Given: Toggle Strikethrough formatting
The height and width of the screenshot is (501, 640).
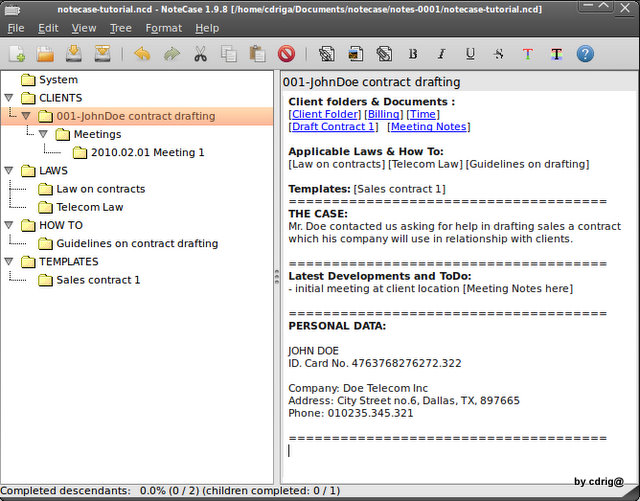Looking at the screenshot, I should click(499, 54).
